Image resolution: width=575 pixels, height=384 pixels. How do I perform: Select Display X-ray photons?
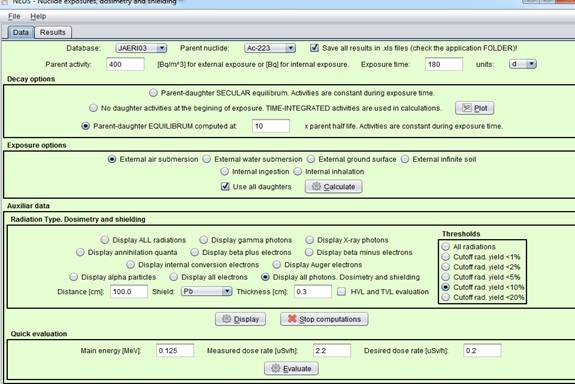310,240
